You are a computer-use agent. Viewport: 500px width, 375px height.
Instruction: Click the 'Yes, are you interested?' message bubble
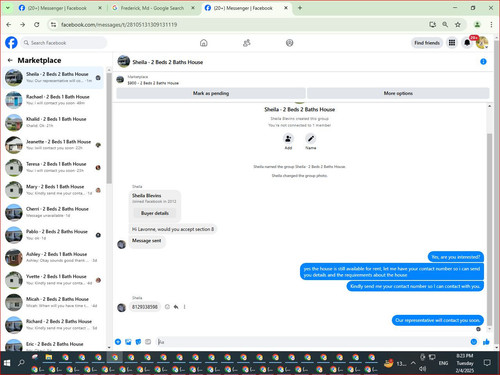pos(456,257)
